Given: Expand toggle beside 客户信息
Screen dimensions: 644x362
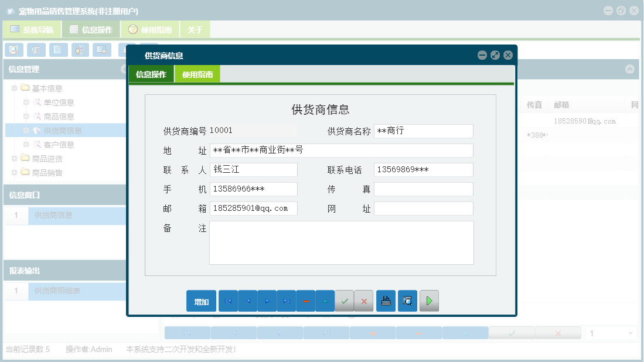Looking at the screenshot, I should point(26,145).
